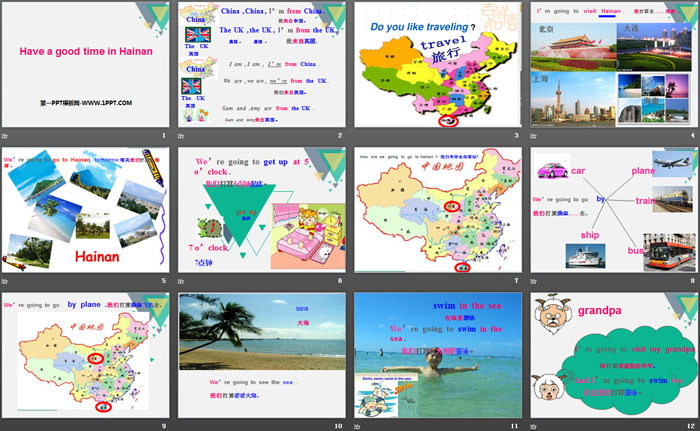Click the animation star under slide 2
700x431 pixels.
pyautogui.click(x=182, y=135)
